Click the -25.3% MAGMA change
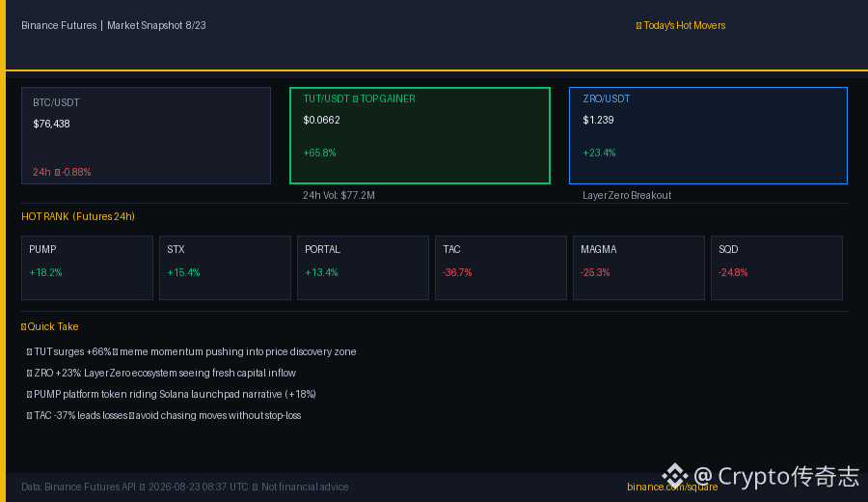 pos(595,272)
